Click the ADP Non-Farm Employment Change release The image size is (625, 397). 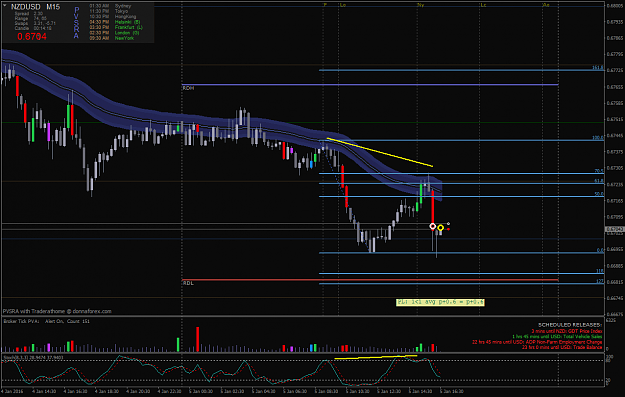pyautogui.click(x=537, y=342)
